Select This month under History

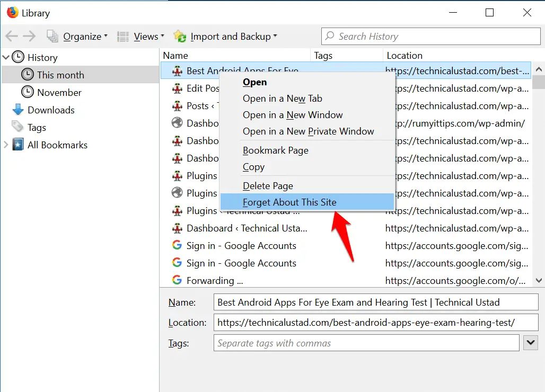point(80,75)
